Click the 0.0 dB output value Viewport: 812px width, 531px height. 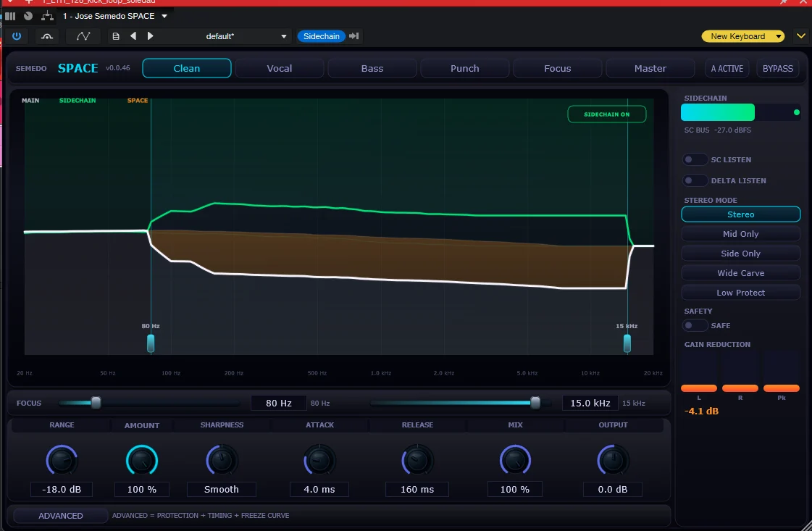[x=613, y=490]
